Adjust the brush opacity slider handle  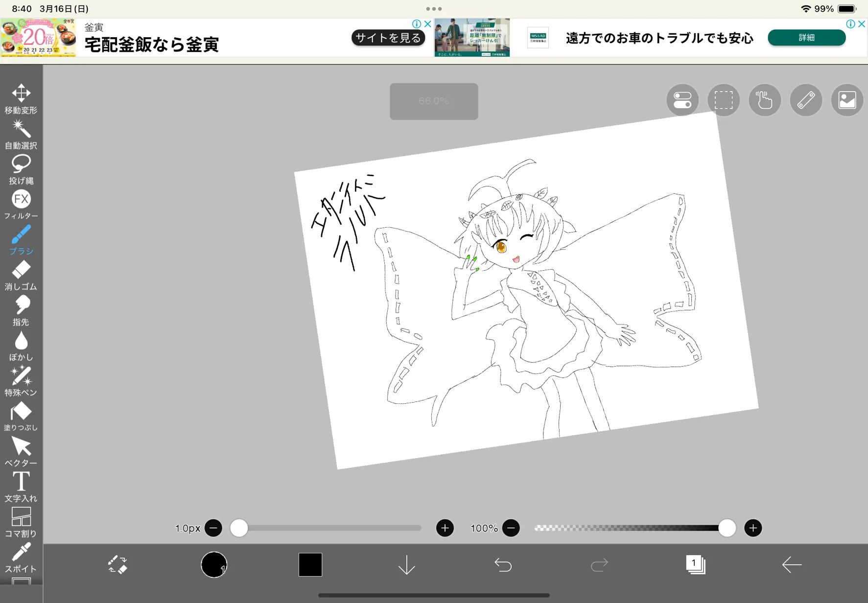click(x=727, y=528)
